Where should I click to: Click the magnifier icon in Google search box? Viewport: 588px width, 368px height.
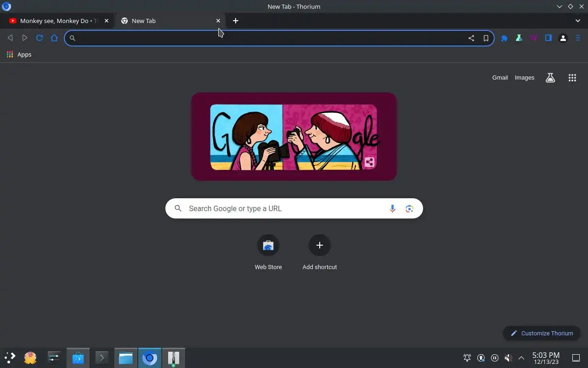click(178, 208)
